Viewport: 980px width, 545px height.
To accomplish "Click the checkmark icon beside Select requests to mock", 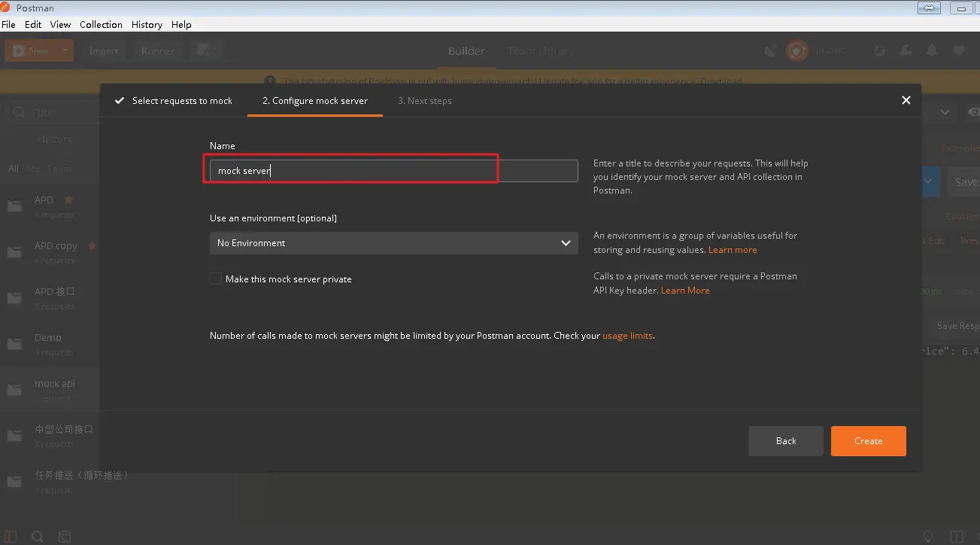I will tap(119, 100).
